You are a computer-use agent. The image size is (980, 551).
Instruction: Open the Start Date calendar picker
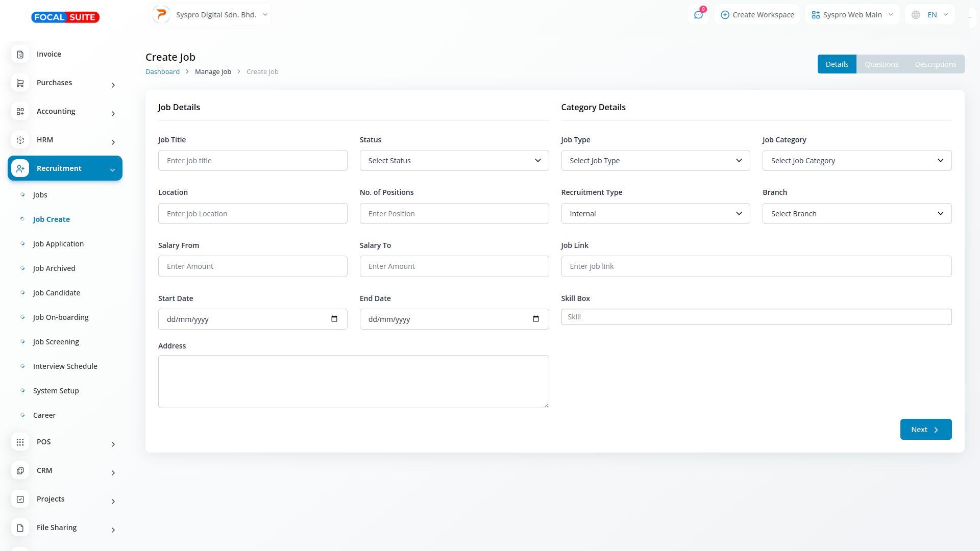pos(334,319)
